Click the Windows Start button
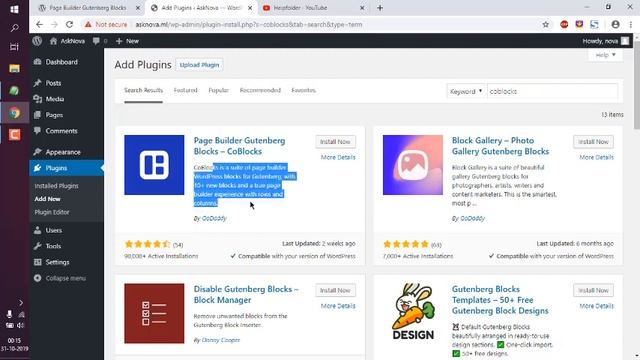Image resolution: width=640 pixels, height=360 pixels. [x=14, y=9]
